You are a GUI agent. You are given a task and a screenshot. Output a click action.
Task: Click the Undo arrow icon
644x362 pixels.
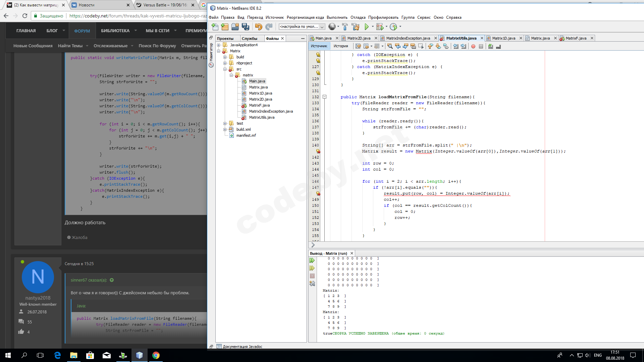pos(258,27)
